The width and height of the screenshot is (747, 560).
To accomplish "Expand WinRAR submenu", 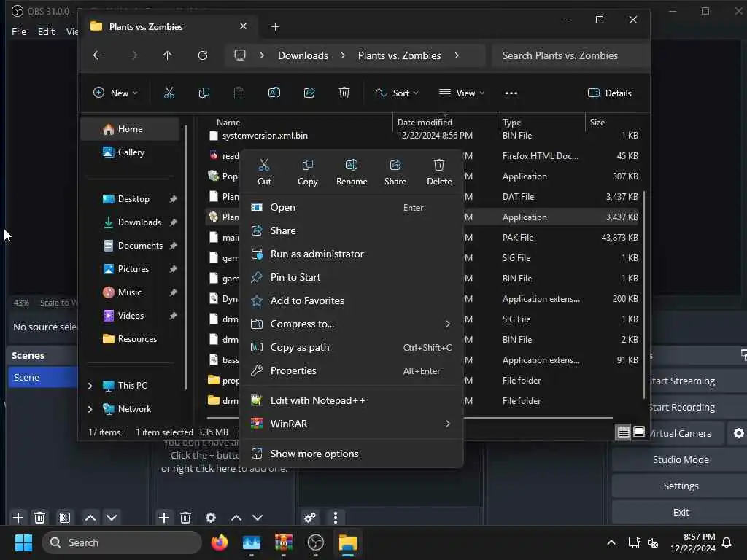I will [352, 424].
